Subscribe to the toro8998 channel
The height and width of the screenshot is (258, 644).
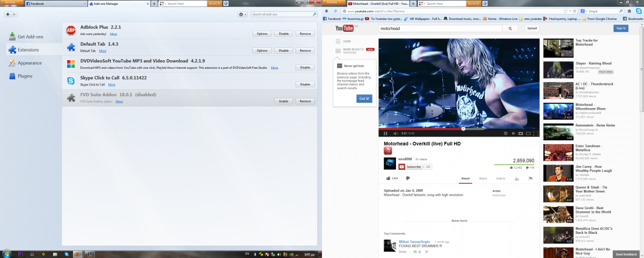point(411,167)
